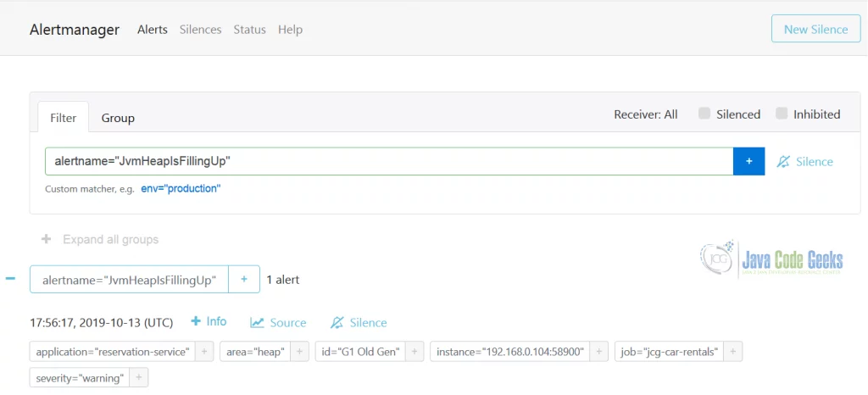Click the env="production" example matcher

click(181, 189)
